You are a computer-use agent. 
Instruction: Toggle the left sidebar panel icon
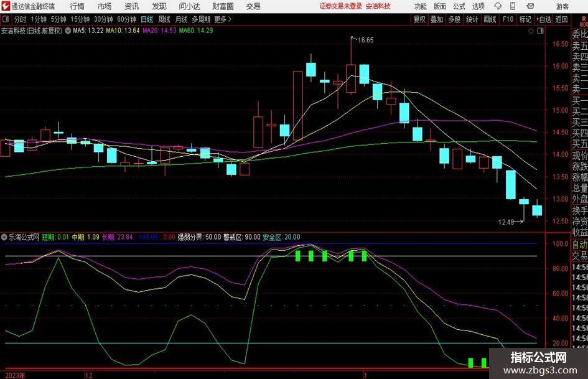pos(6,19)
